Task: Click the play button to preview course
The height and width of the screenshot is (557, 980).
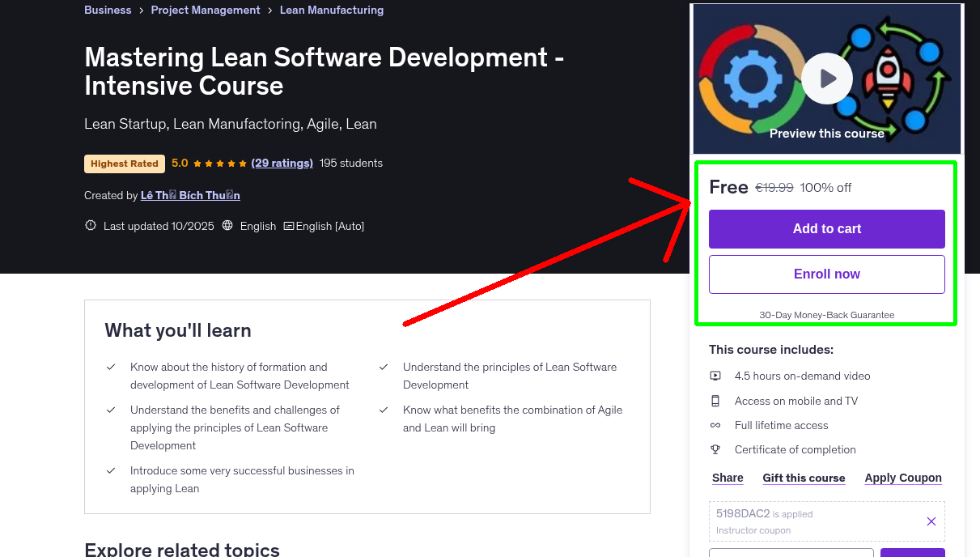Action: coord(826,78)
